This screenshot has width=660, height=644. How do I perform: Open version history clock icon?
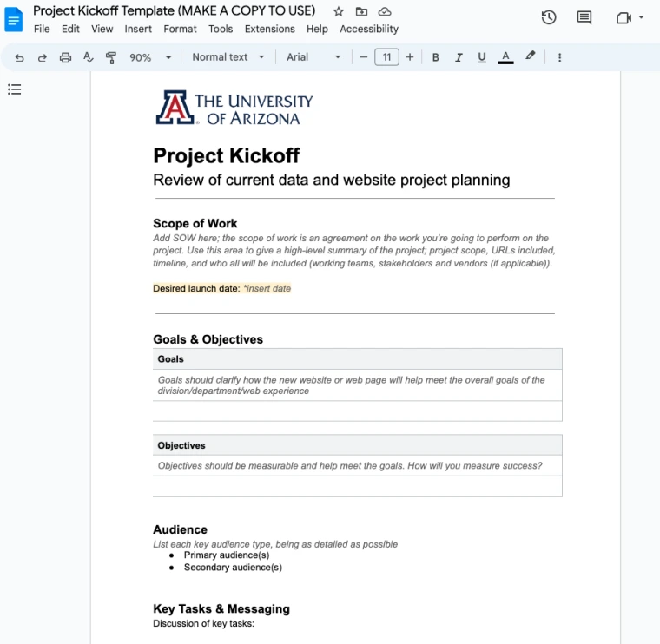(549, 17)
